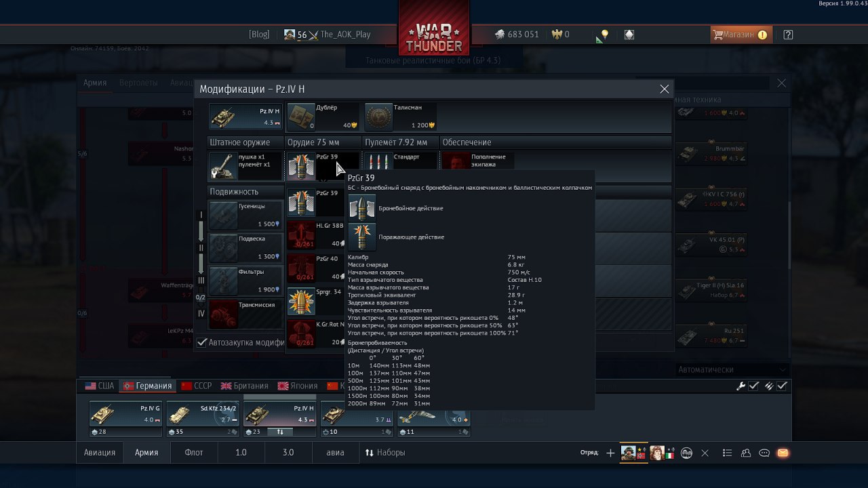This screenshot has width=868, height=488.
Task: Select the Pz.IV H crew slot
Action: click(280, 419)
